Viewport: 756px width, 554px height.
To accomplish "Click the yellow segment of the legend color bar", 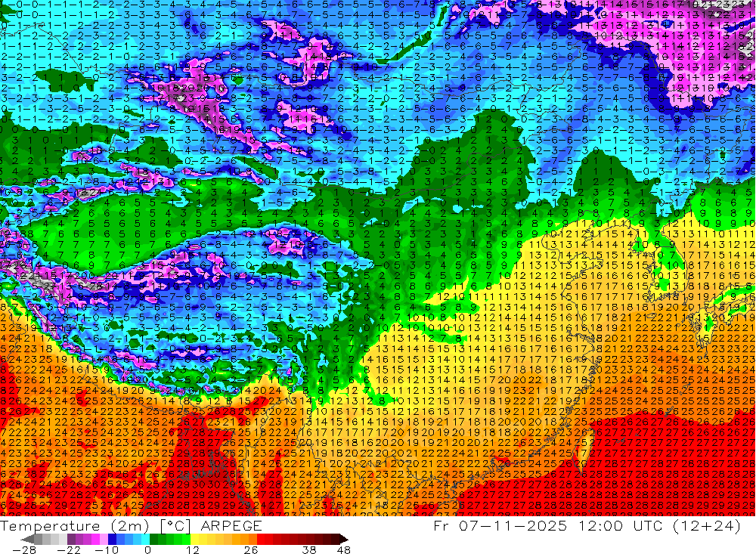I will click(195, 539).
